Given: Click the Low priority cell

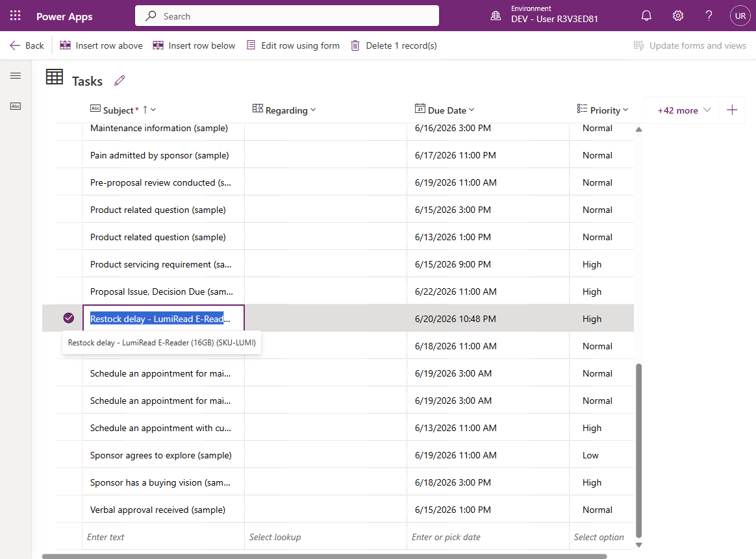Looking at the screenshot, I should pyautogui.click(x=601, y=455).
